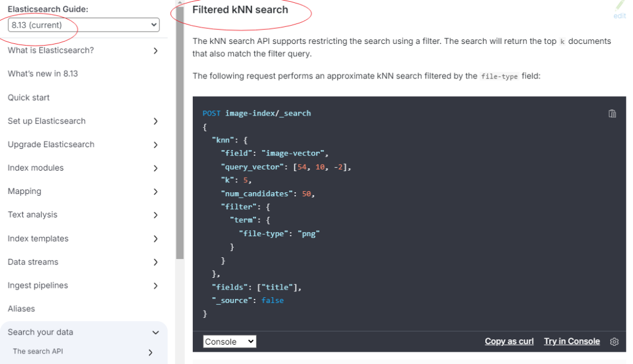The height and width of the screenshot is (364, 633).
Task: Open the Aliases page
Action: (21, 309)
